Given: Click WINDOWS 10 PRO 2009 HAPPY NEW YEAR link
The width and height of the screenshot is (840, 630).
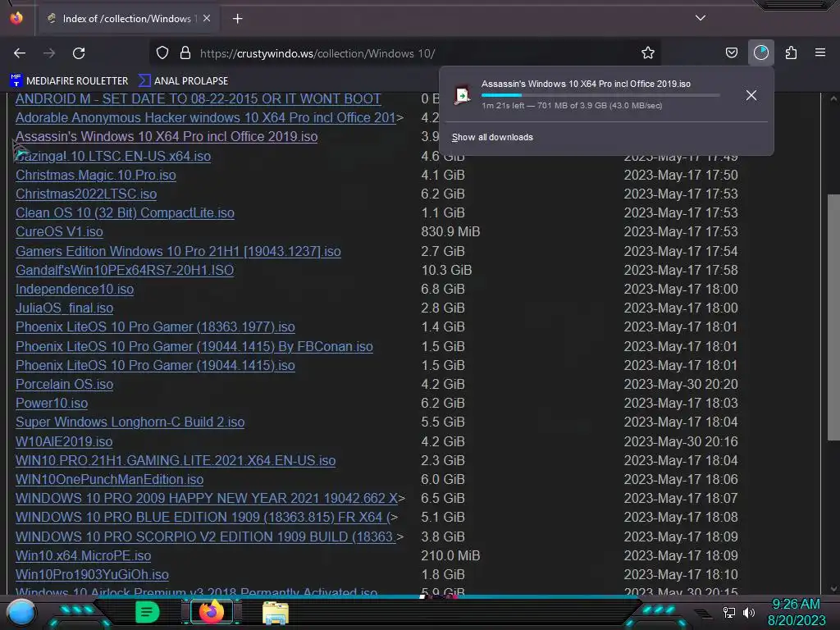Looking at the screenshot, I should click(x=207, y=498).
